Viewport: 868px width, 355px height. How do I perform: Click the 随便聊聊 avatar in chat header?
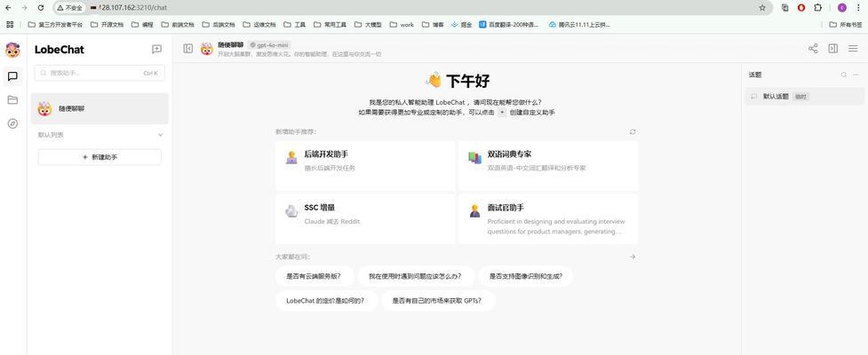coord(206,49)
